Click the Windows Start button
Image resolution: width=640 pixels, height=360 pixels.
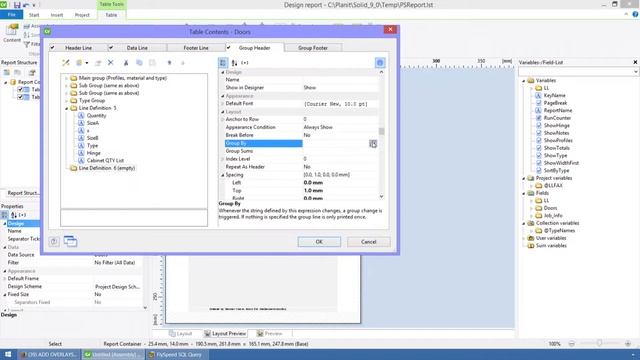(x=8, y=354)
